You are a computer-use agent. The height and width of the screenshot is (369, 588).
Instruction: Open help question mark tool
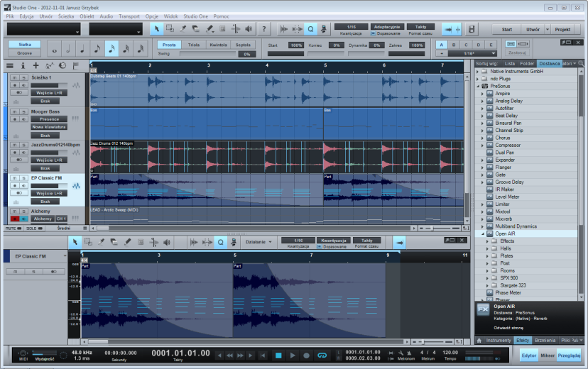(x=264, y=29)
